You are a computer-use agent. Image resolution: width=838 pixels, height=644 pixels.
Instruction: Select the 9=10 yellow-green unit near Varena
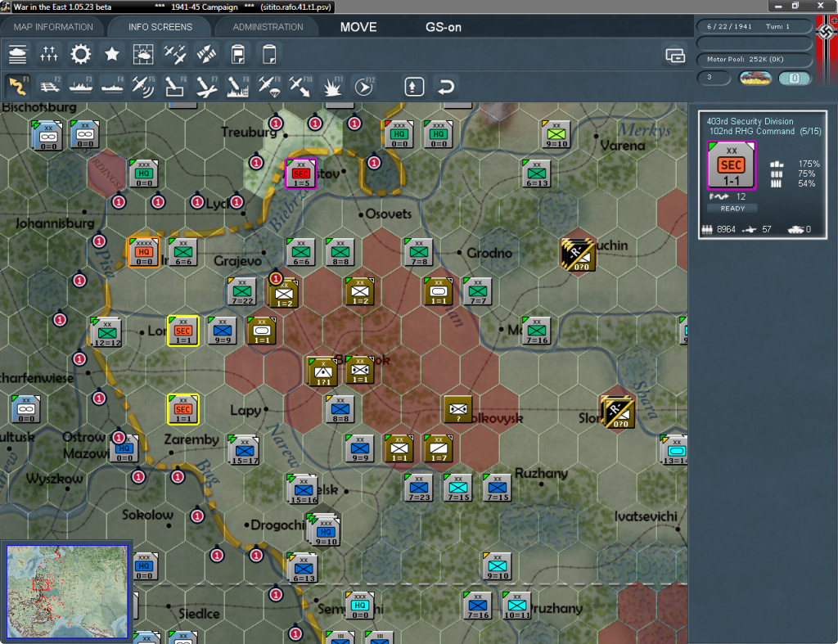556,134
